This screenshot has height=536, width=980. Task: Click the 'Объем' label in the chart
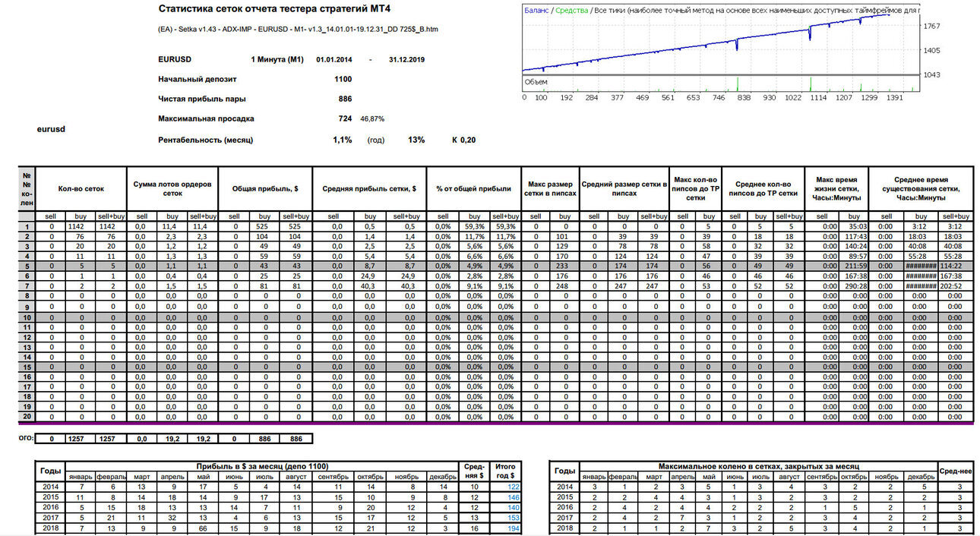click(x=537, y=81)
